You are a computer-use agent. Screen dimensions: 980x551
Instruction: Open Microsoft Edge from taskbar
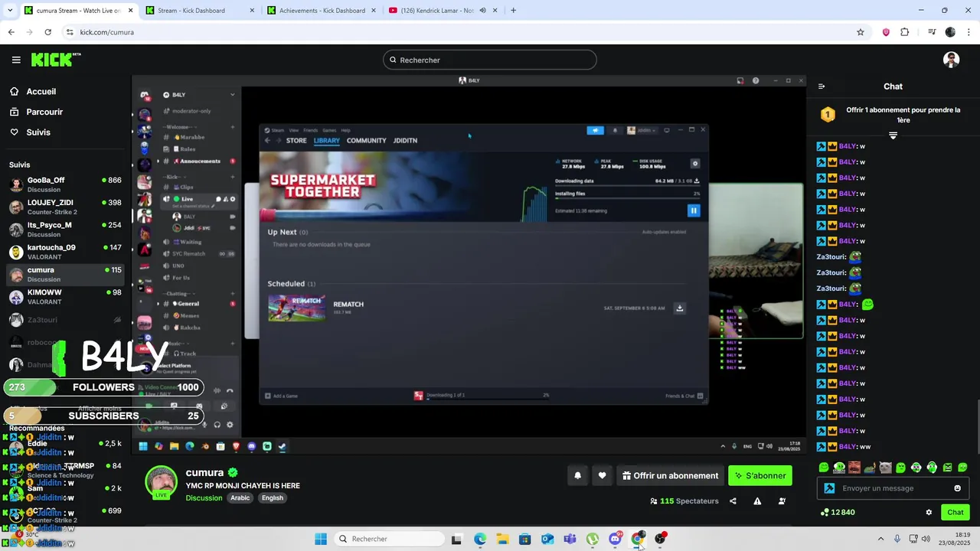(480, 539)
